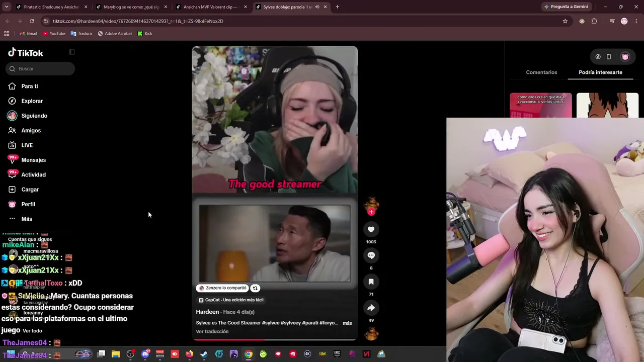The image size is (644, 362).
Task: Share the video with the arrow icon
Action: point(371,308)
